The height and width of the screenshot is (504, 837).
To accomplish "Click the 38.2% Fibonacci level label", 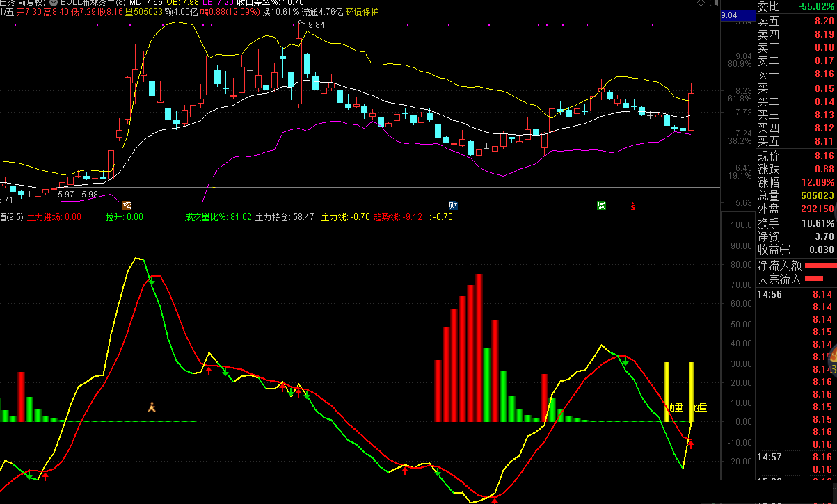I will [x=740, y=140].
